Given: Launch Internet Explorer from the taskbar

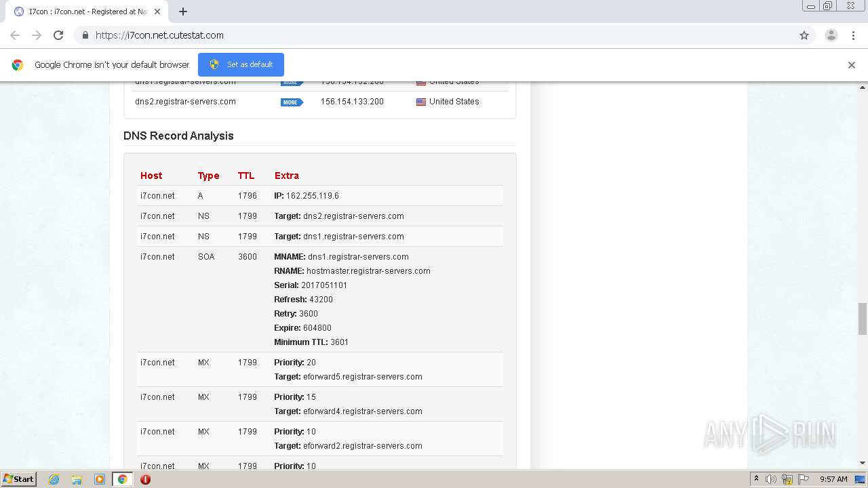Looking at the screenshot, I should (x=54, y=479).
